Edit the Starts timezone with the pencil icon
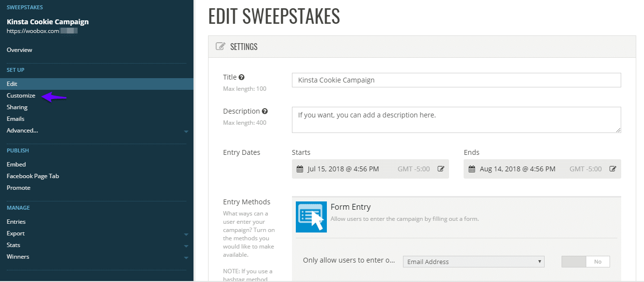The height and width of the screenshot is (282, 644). (x=441, y=168)
